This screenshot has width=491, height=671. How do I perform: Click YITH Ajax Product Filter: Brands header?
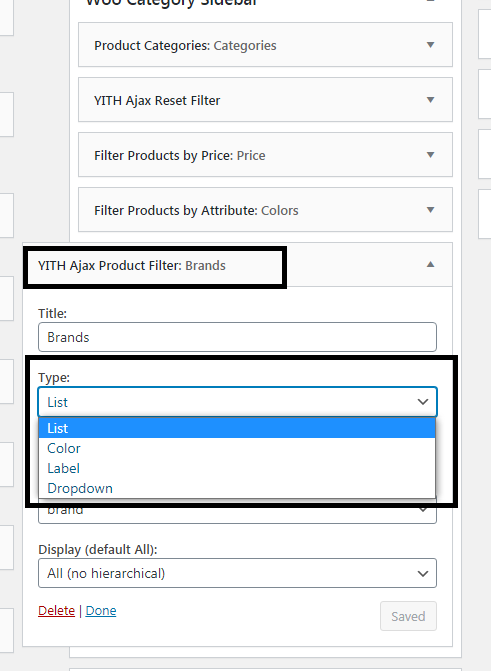point(132,266)
